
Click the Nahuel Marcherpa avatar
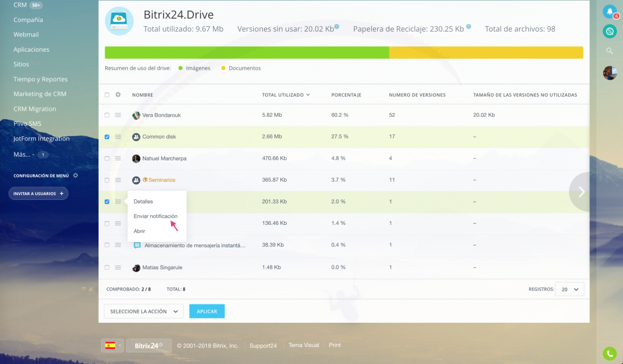click(x=136, y=159)
